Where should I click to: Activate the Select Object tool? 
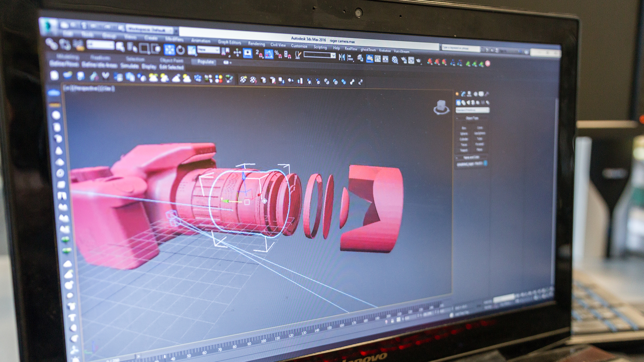[x=120, y=47]
